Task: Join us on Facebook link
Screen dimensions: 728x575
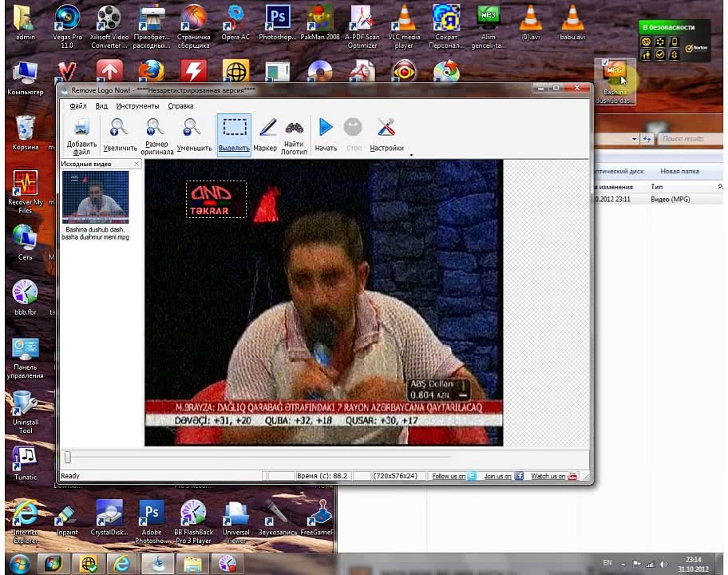Action: pyautogui.click(x=503, y=476)
